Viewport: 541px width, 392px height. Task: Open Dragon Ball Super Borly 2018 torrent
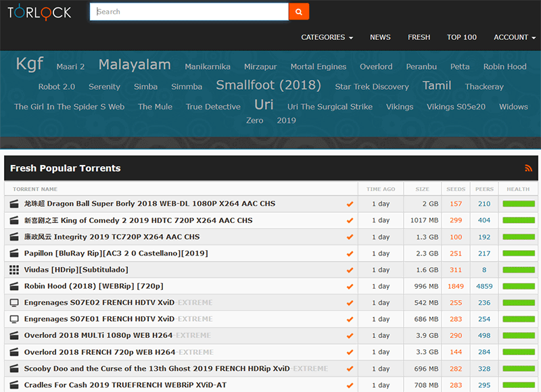(x=149, y=203)
